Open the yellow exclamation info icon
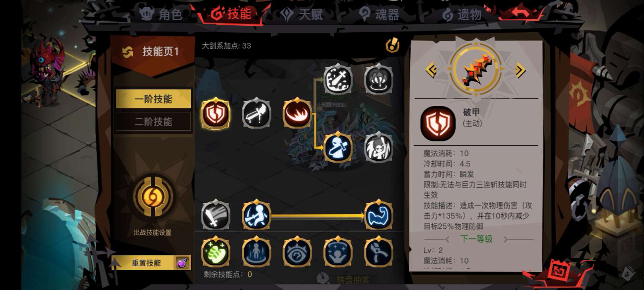644x290 pixels. point(392,46)
